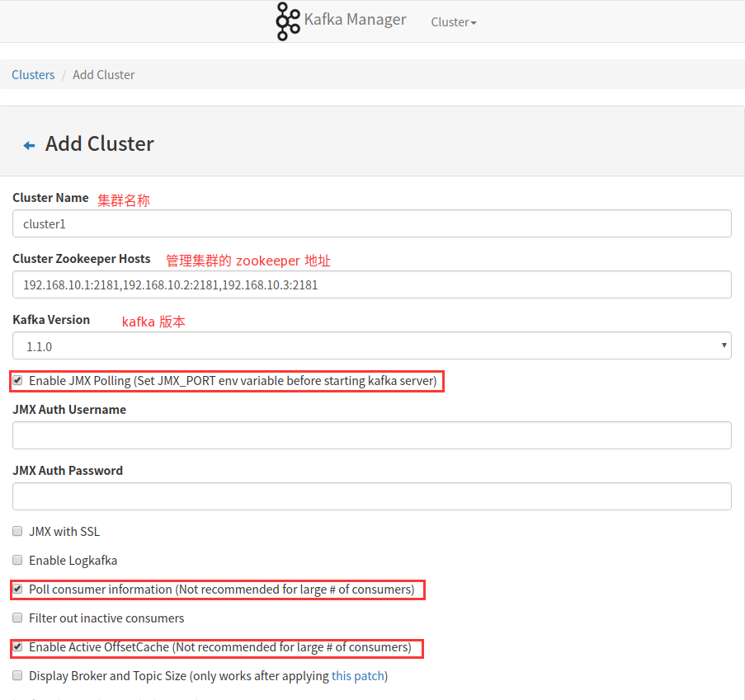Screen dimensions: 745x700
Task: Click the this patch link
Action: pos(356,675)
